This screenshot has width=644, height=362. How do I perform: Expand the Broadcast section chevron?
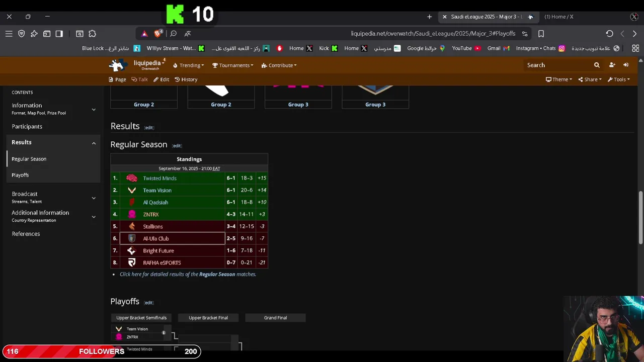(x=94, y=198)
